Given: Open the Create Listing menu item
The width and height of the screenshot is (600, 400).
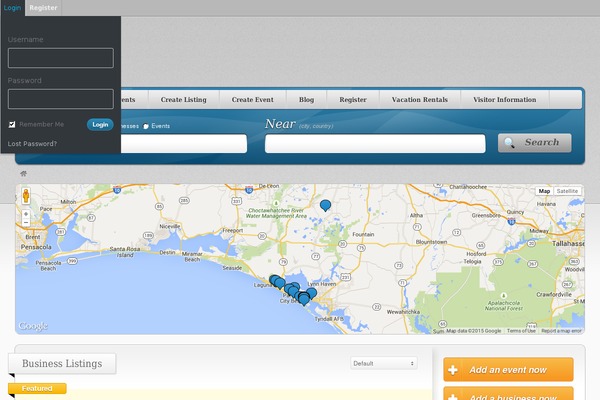Looking at the screenshot, I should [x=183, y=100].
